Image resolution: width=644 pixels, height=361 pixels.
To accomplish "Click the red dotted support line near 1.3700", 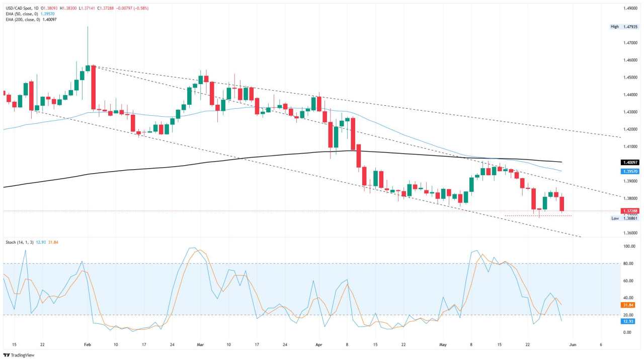I will (x=538, y=216).
